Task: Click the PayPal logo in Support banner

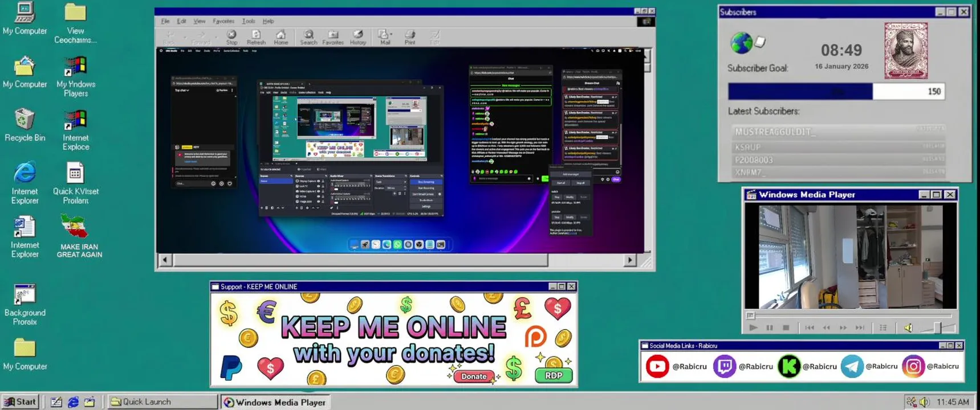Action: [x=231, y=367]
